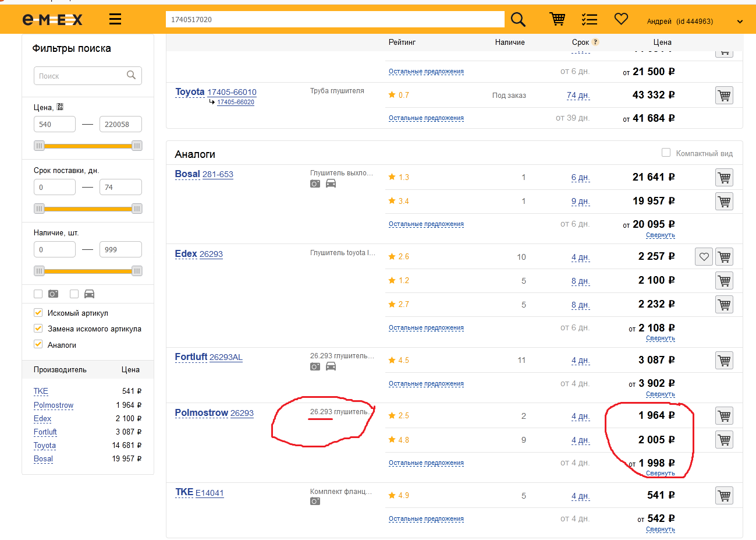
Task: Enable Компактный вид checkbox
Action: tap(666, 153)
